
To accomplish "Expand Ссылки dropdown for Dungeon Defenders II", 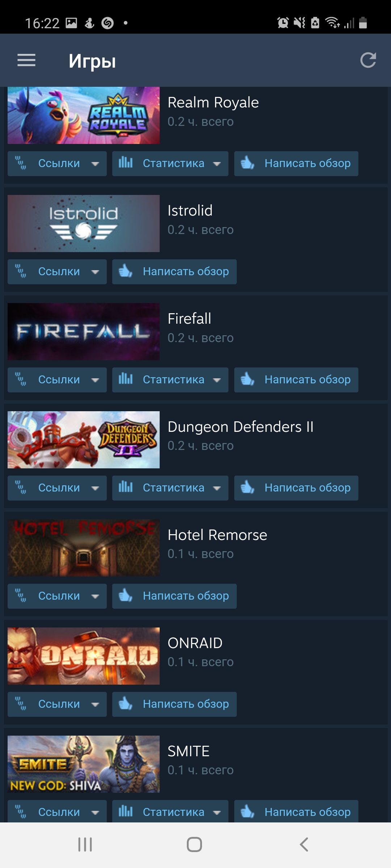I will click(57, 488).
